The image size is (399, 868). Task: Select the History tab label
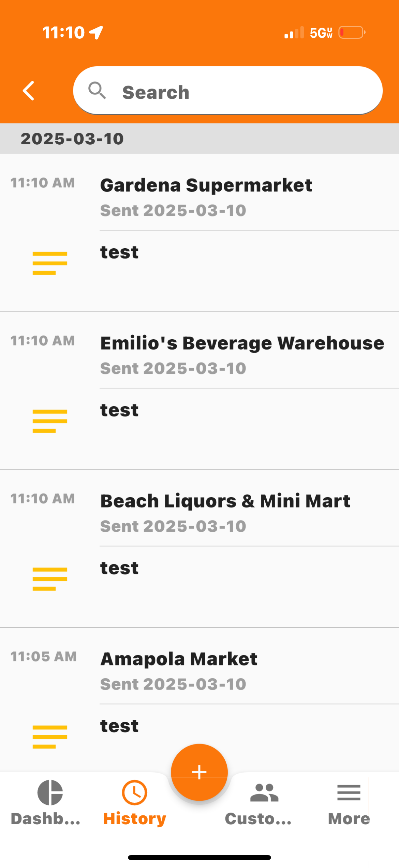click(134, 819)
